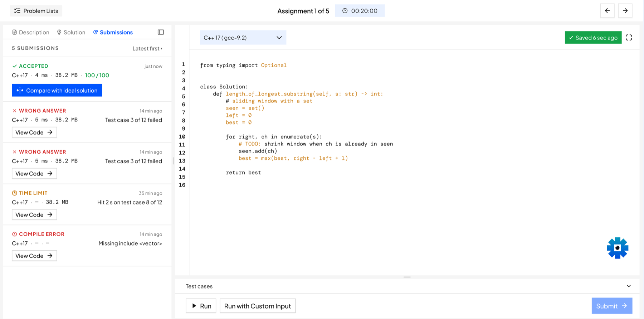Screen dimensions: 644x319
Task: Place cursor on return best line
Action: pyautogui.click(x=243, y=173)
